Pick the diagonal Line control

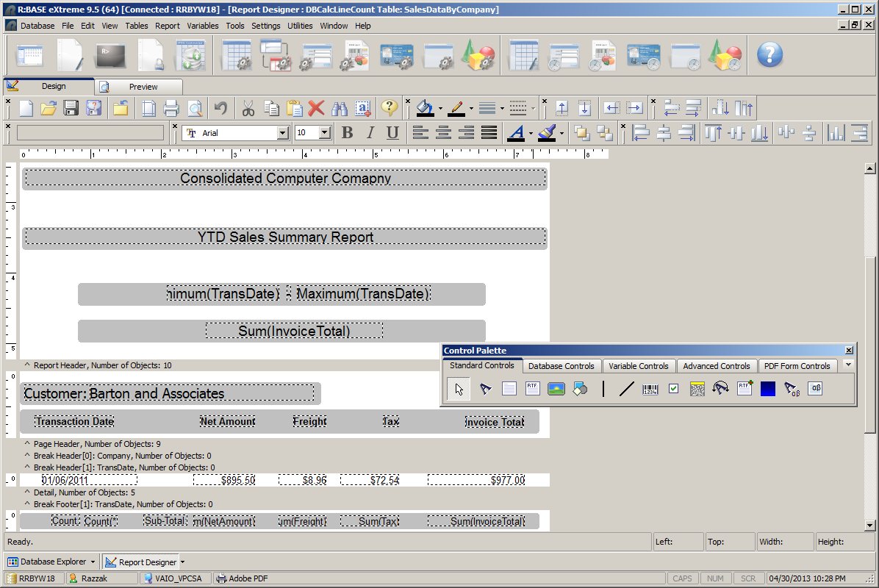626,389
